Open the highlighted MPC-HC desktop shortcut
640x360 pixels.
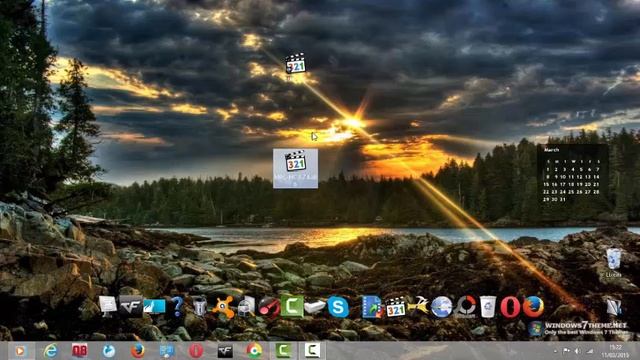296,169
